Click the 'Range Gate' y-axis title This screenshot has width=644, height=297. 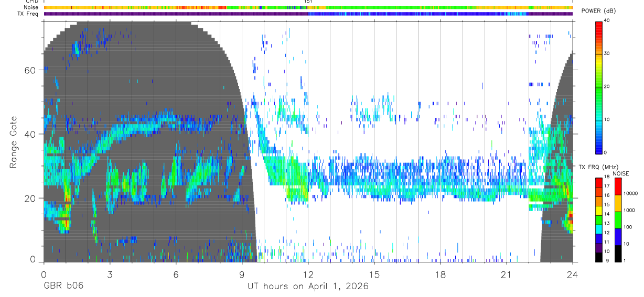click(x=13, y=142)
